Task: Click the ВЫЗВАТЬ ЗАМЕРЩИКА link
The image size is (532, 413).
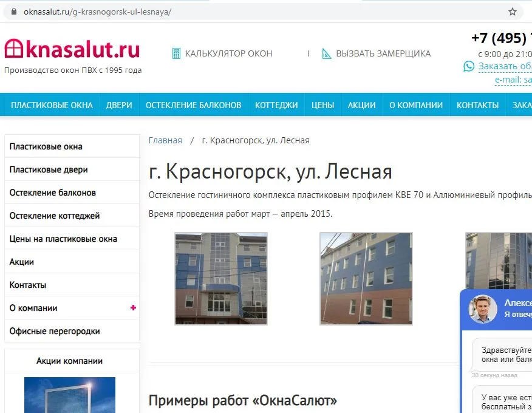Action: [x=383, y=53]
